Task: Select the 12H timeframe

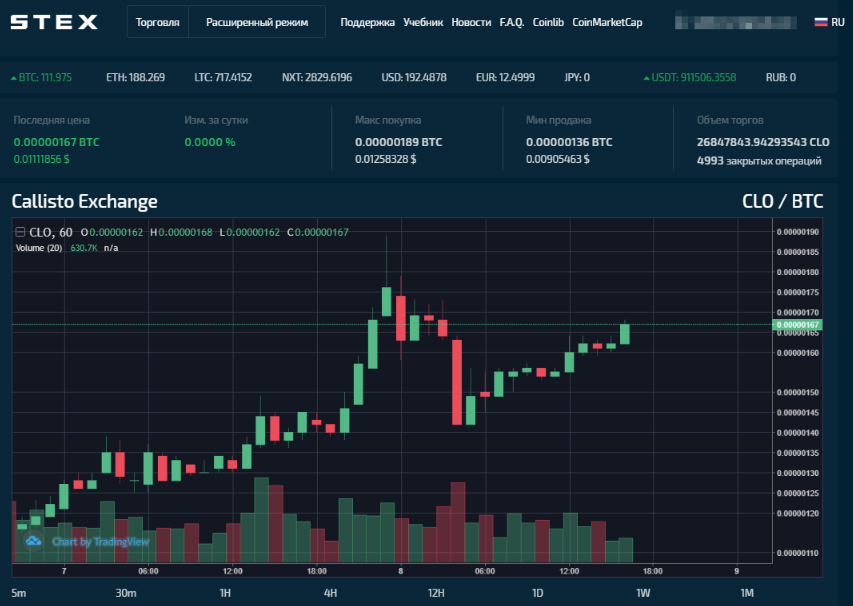Action: coord(436,593)
